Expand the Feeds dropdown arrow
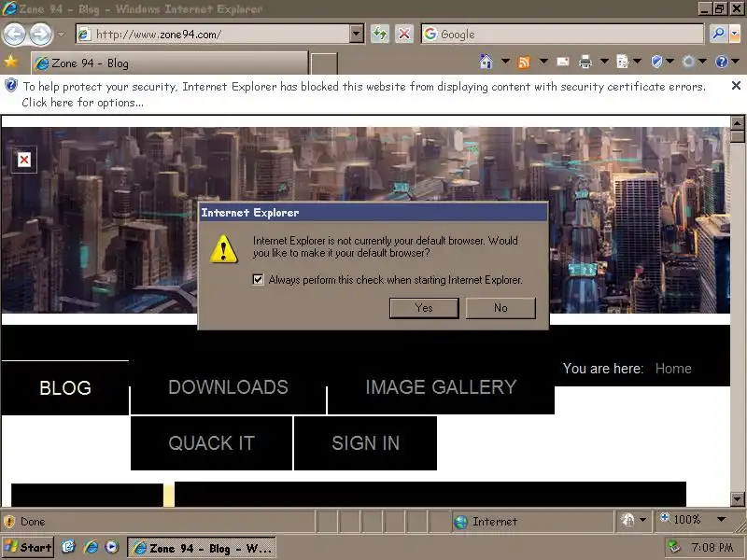 point(543,62)
